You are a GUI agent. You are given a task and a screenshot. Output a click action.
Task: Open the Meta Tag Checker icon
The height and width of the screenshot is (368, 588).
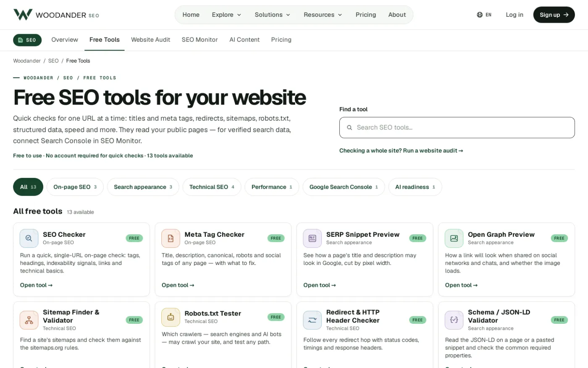(x=171, y=238)
